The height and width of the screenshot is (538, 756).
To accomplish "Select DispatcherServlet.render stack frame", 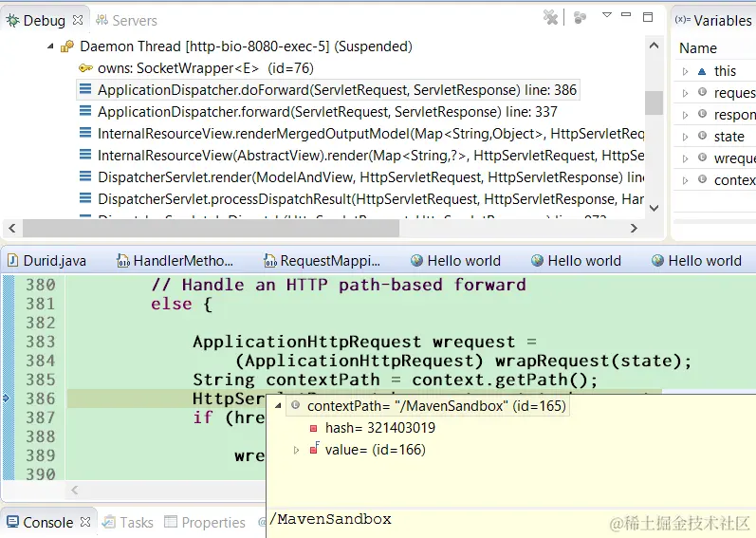I will pos(371,177).
